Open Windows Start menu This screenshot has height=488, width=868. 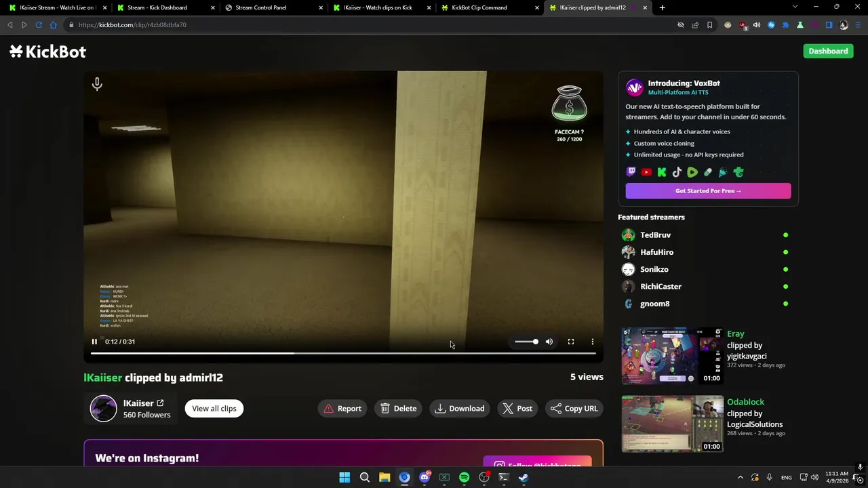tap(344, 477)
